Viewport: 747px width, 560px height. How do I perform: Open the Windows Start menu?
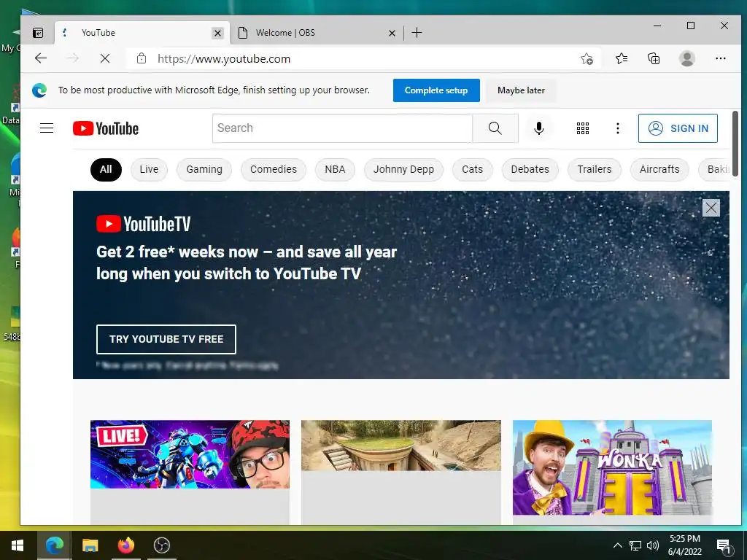click(x=18, y=545)
